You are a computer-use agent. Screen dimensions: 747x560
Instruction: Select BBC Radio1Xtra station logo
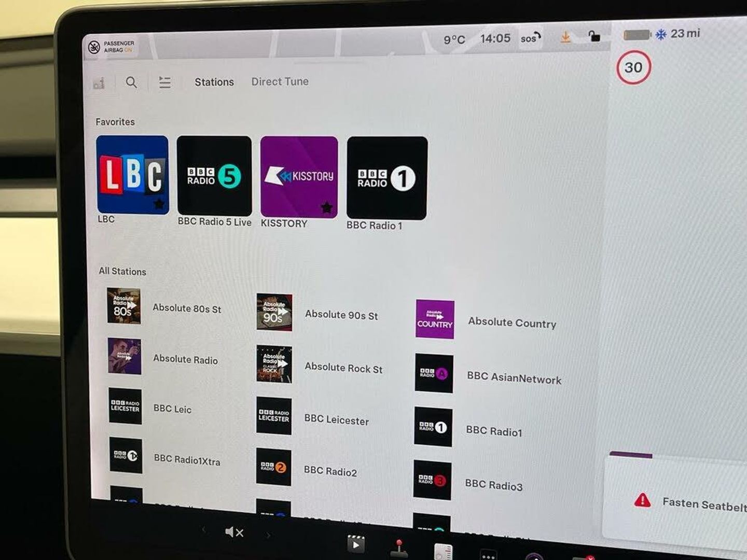click(x=126, y=455)
